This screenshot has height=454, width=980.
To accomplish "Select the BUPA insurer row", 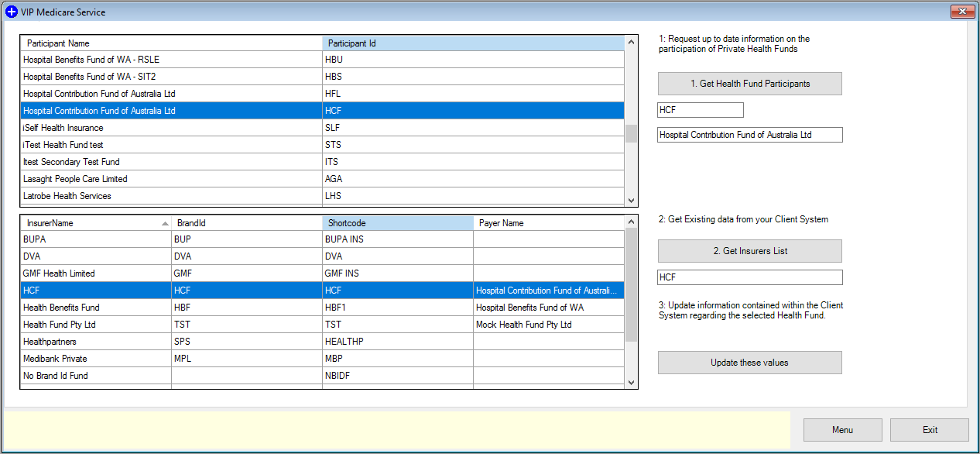I will [322, 239].
